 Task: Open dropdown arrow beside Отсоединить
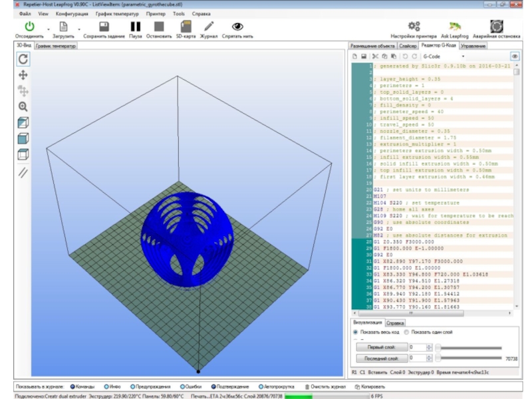(48, 29)
